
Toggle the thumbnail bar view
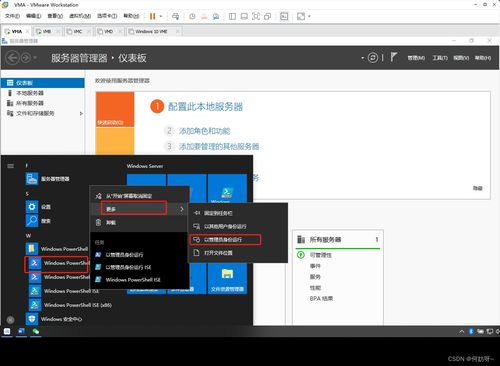tap(244, 16)
